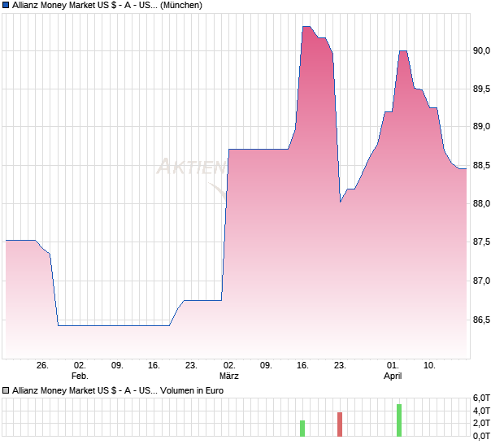Click the 2,0T volume axis label
Viewport: 504px width, 444px height.
coord(483,423)
